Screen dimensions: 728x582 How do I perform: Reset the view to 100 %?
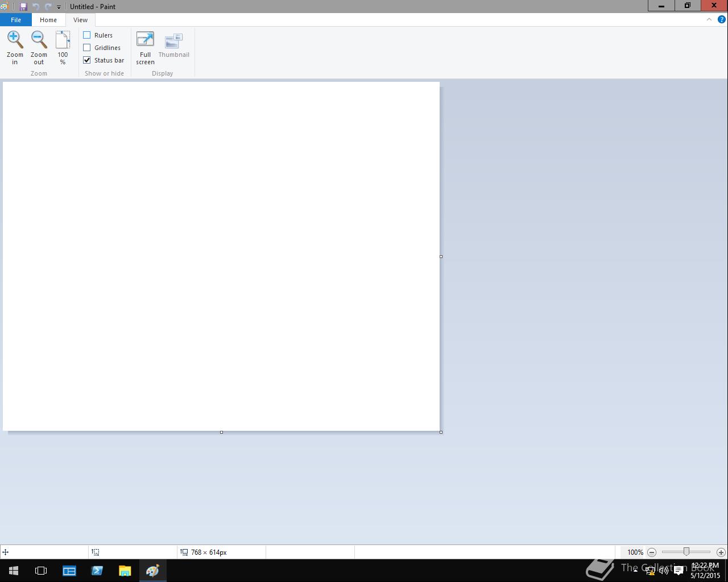63,48
